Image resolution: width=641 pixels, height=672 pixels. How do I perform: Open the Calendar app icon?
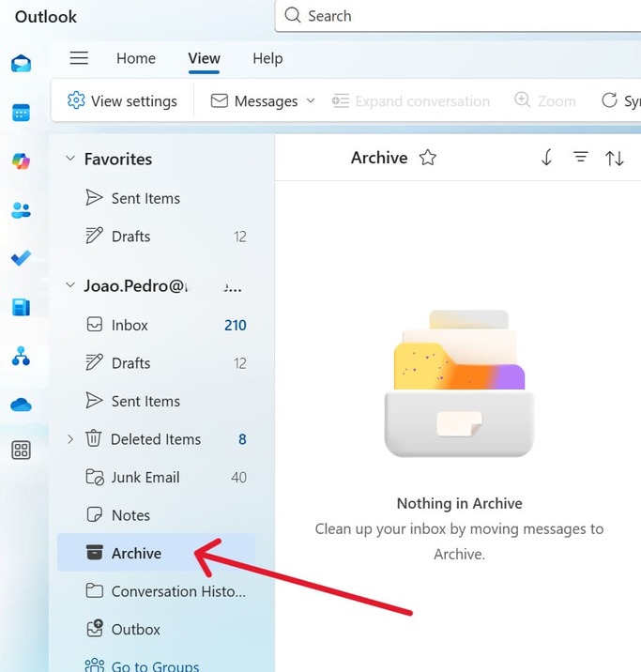[21, 113]
